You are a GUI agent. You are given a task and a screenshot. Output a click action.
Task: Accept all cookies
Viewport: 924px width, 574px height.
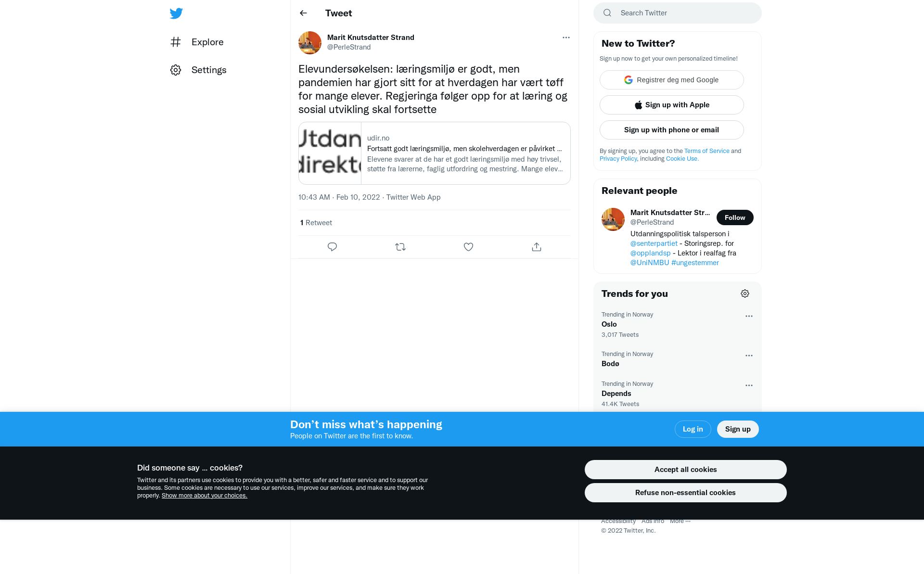click(x=685, y=470)
